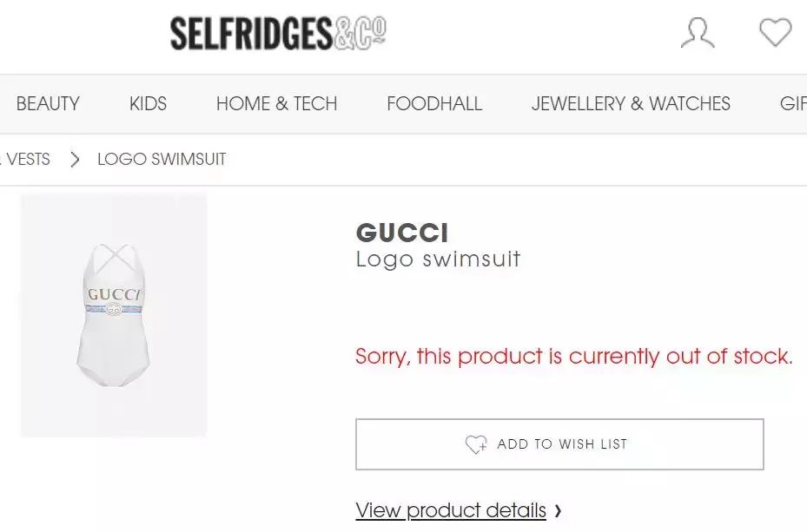
Task: Click the red out of stock message
Action: (x=573, y=357)
